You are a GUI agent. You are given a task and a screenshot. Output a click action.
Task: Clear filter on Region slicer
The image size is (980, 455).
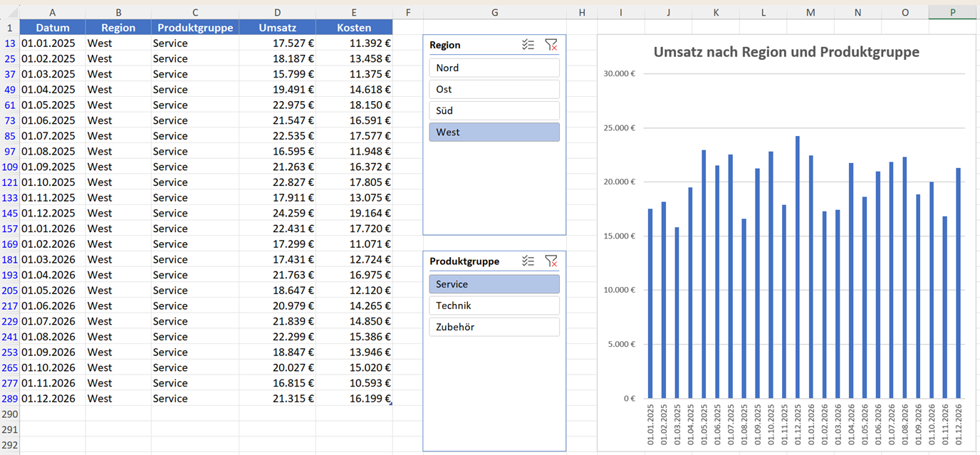point(551,45)
